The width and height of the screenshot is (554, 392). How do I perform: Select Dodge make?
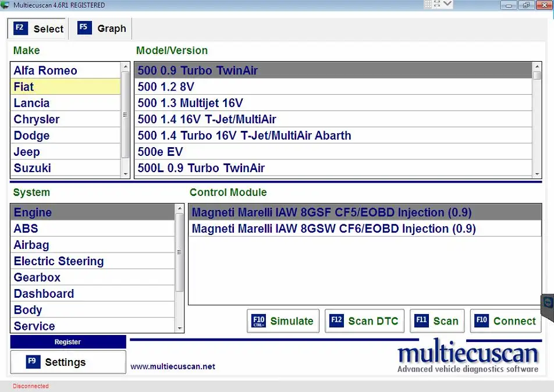(66, 136)
